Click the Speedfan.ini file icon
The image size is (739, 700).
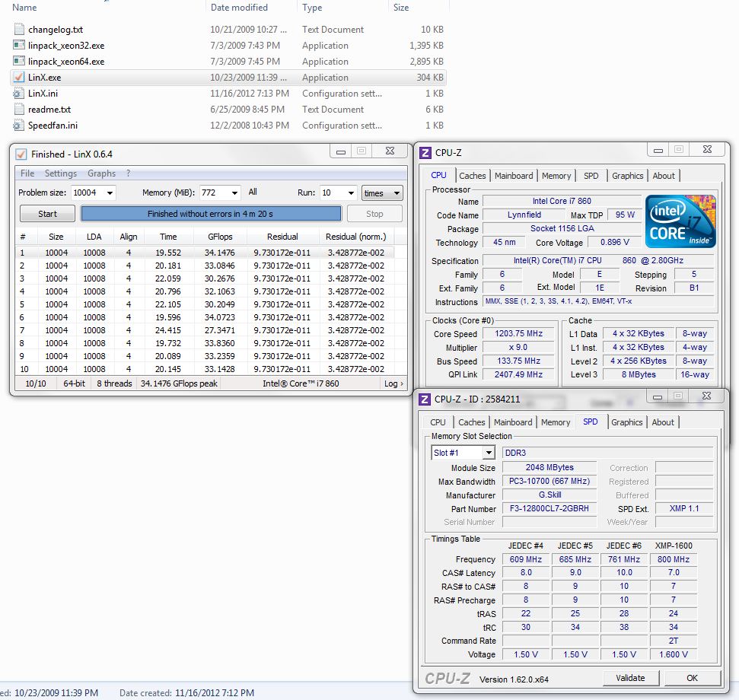[x=19, y=126]
